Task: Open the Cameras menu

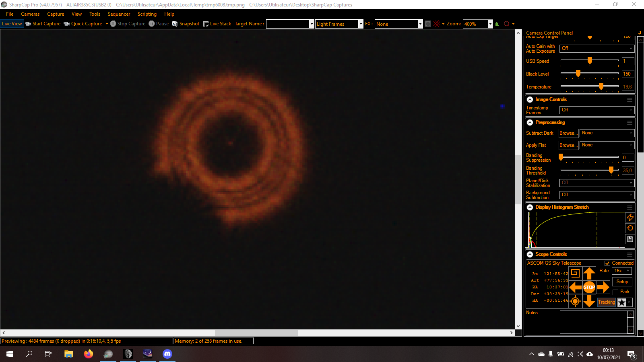Action: 30,14
